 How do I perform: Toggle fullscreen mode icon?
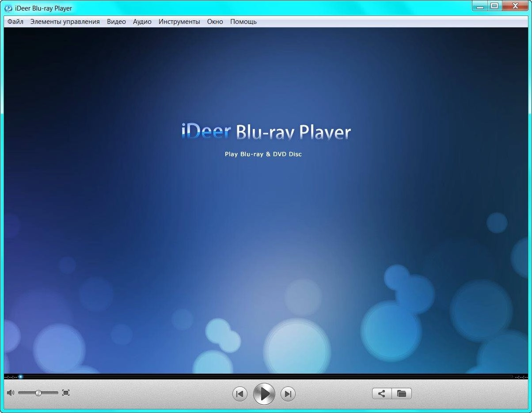[66, 393]
